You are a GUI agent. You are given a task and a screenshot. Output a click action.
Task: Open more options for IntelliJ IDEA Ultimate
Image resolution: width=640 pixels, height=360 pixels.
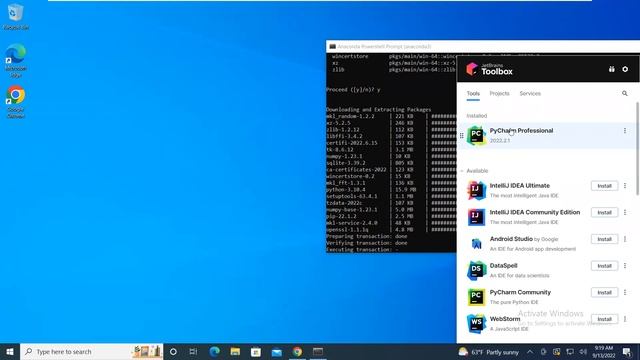click(624, 186)
